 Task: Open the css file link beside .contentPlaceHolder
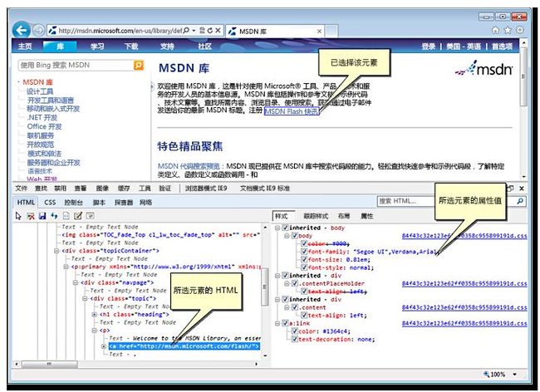(464, 283)
